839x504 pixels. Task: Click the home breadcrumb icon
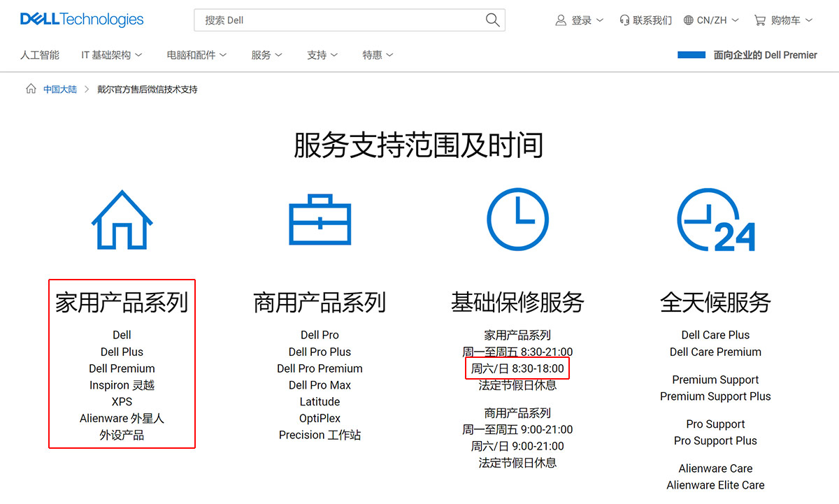[31, 89]
